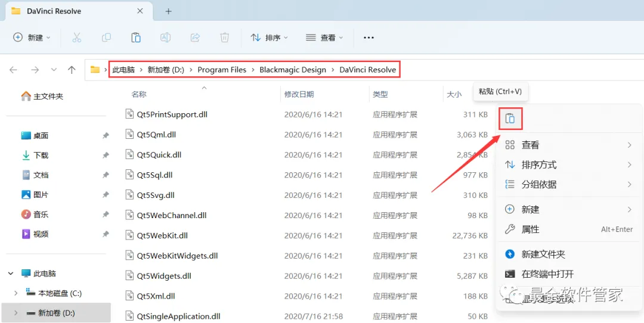The image size is (644, 323).
Task: Click the Rename icon in toolbar
Action: pos(166,38)
